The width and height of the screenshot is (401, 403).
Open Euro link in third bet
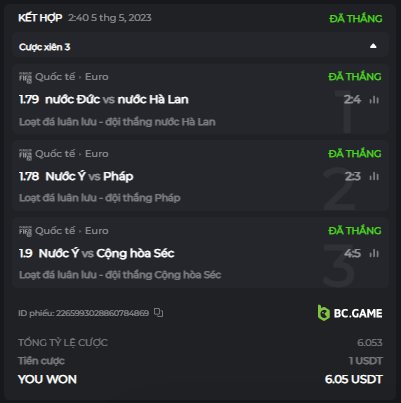tap(97, 231)
